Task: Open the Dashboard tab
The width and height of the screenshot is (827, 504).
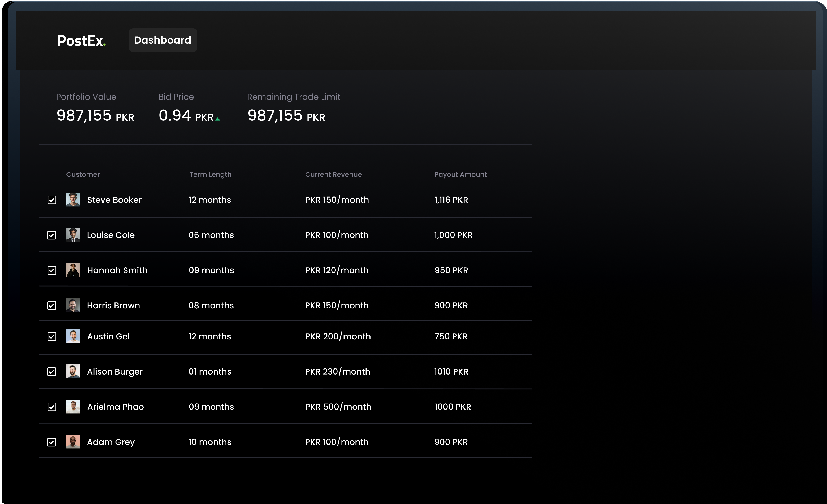Action: click(x=163, y=40)
